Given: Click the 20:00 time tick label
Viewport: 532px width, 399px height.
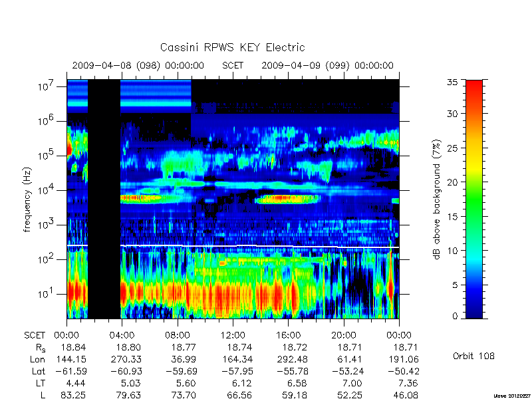Looking at the screenshot, I should (x=343, y=335).
